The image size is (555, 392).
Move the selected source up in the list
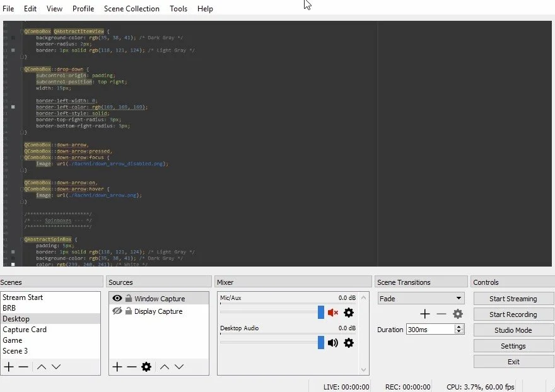click(x=164, y=367)
